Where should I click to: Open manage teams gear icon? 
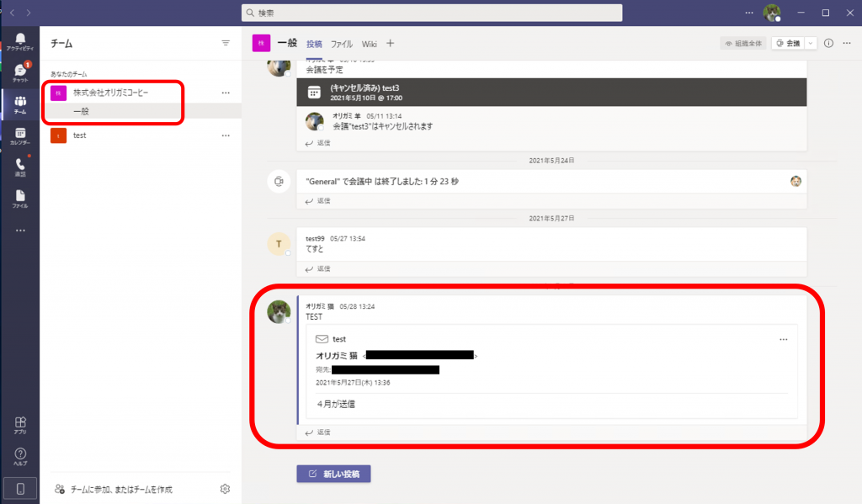[x=225, y=489]
